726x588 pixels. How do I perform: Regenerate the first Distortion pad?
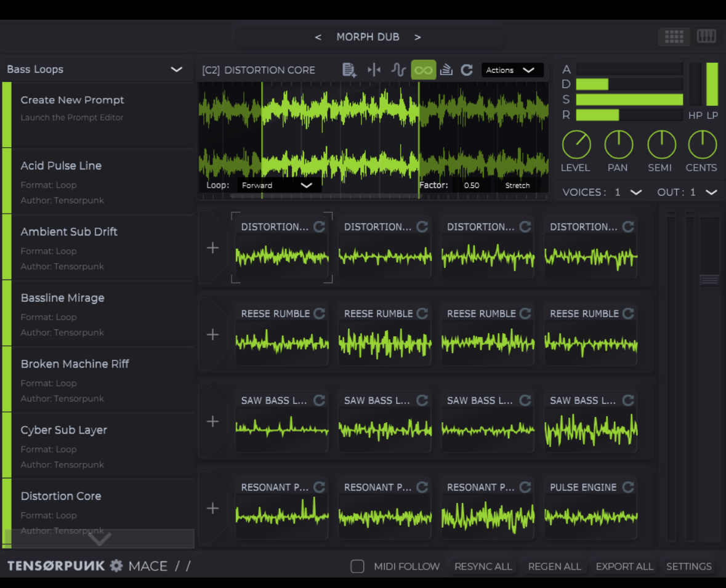320,227
